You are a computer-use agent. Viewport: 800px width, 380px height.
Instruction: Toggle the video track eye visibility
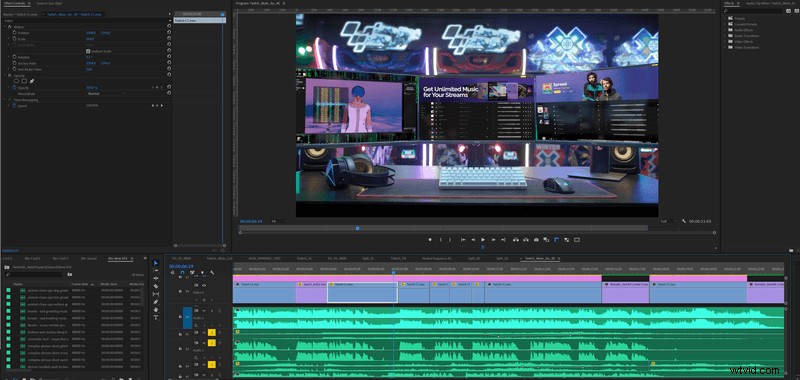(204, 285)
